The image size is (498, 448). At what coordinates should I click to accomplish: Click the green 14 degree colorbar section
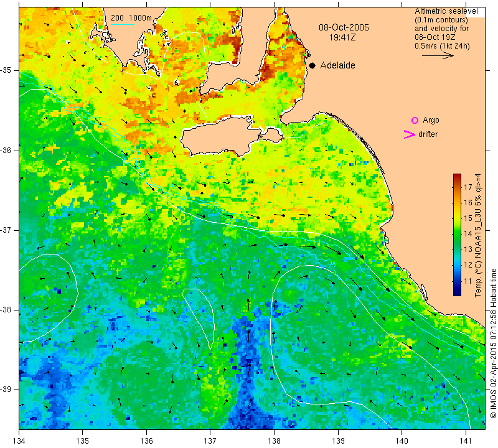(457, 233)
